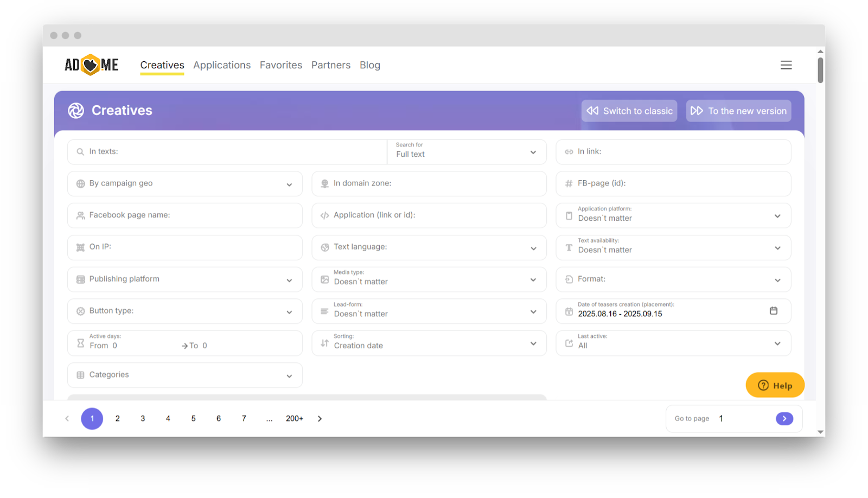Click the globe icon beside By campaign geo
Screen dimensions: 868x498
coord(79,183)
